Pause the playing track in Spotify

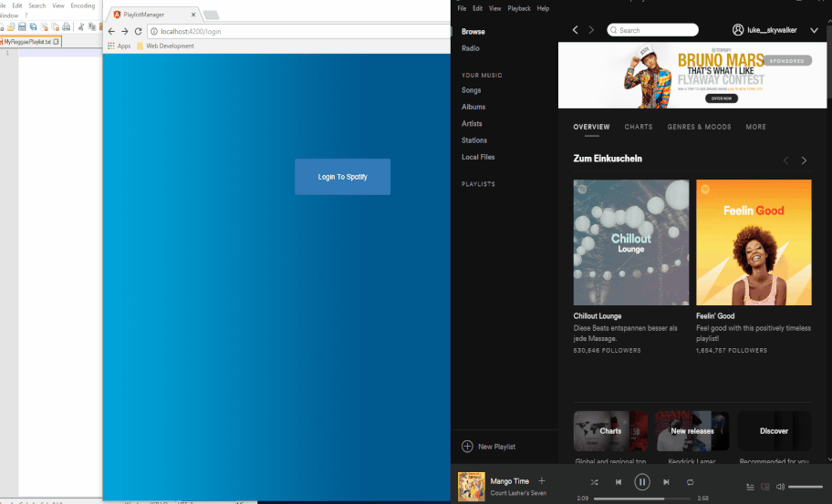coord(642,482)
